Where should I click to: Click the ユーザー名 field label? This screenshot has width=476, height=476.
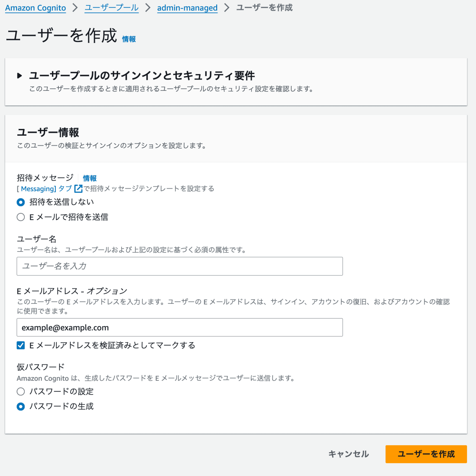36,239
